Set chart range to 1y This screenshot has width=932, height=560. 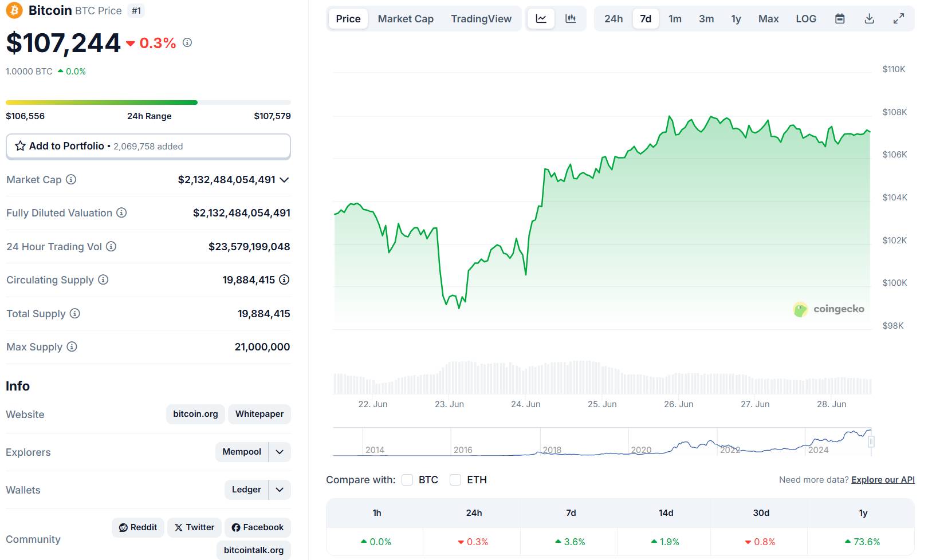click(736, 18)
